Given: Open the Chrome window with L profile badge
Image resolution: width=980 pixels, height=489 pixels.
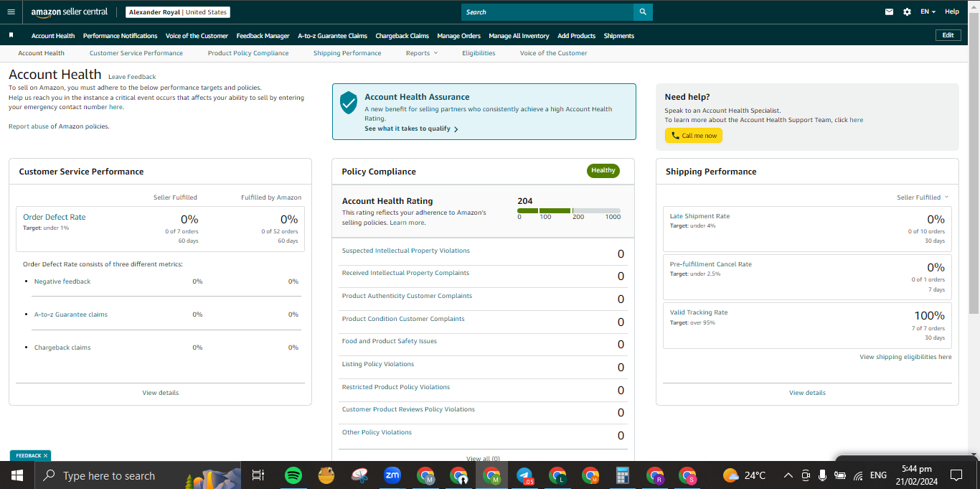Looking at the screenshot, I should point(557,475).
